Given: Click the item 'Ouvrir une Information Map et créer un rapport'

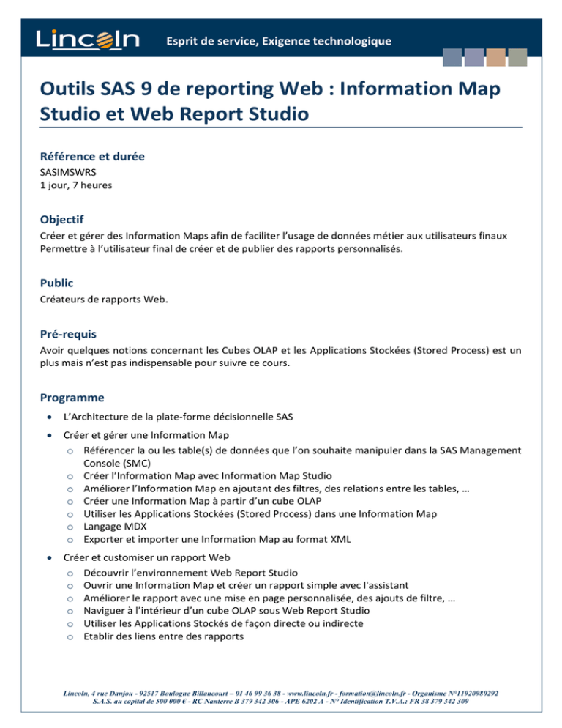Looking at the screenshot, I should pos(246,585).
